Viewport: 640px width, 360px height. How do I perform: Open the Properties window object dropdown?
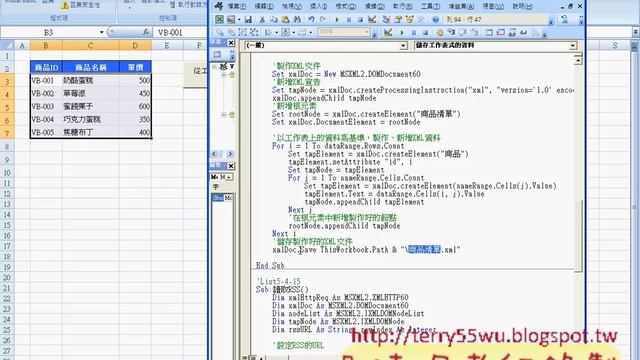pyautogui.click(x=229, y=177)
